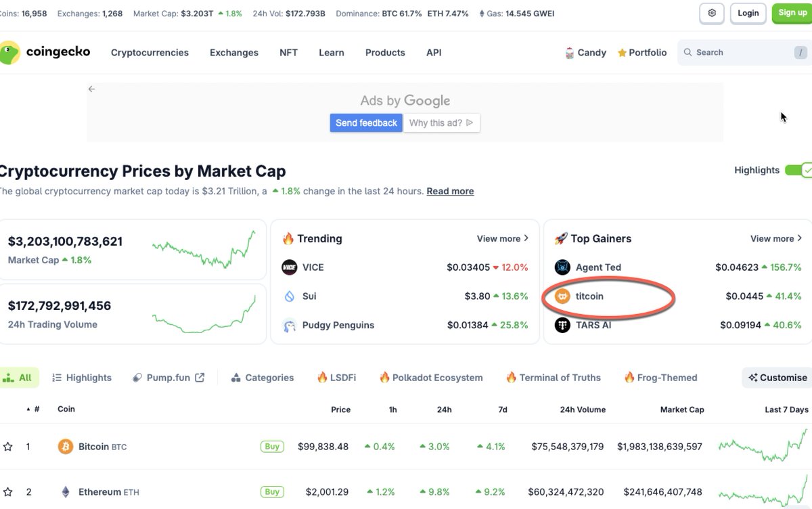Select Terminal of Truths category
Image resolution: width=812 pixels, height=509 pixels.
(x=554, y=378)
